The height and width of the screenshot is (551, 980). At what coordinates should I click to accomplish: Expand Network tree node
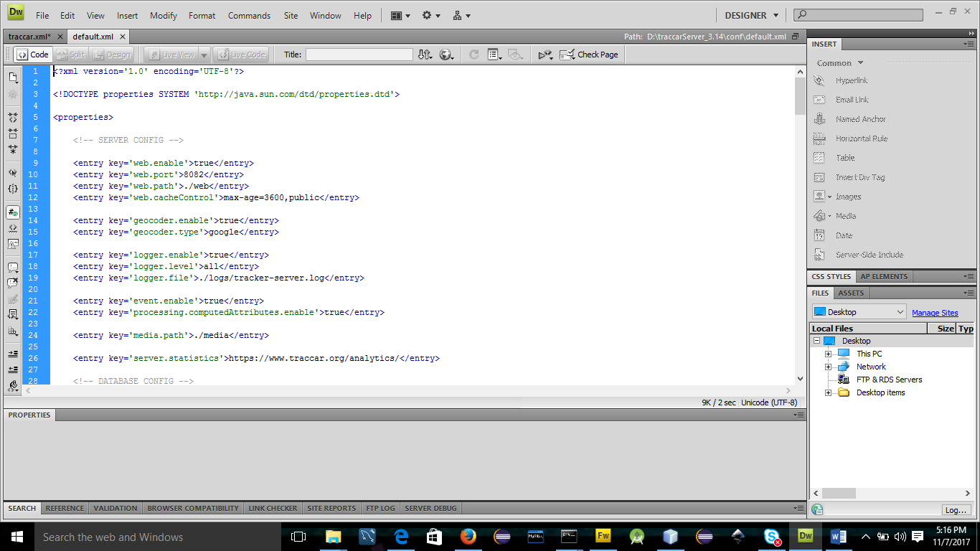point(828,367)
